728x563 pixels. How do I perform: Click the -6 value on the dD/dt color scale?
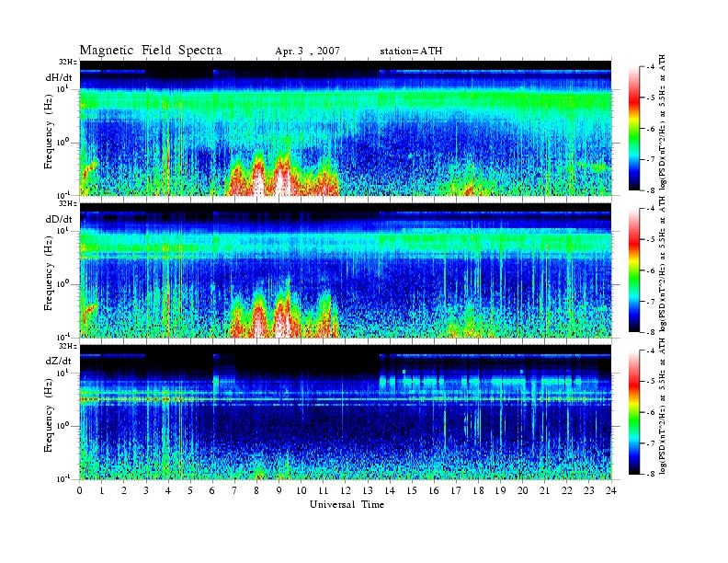coord(651,270)
